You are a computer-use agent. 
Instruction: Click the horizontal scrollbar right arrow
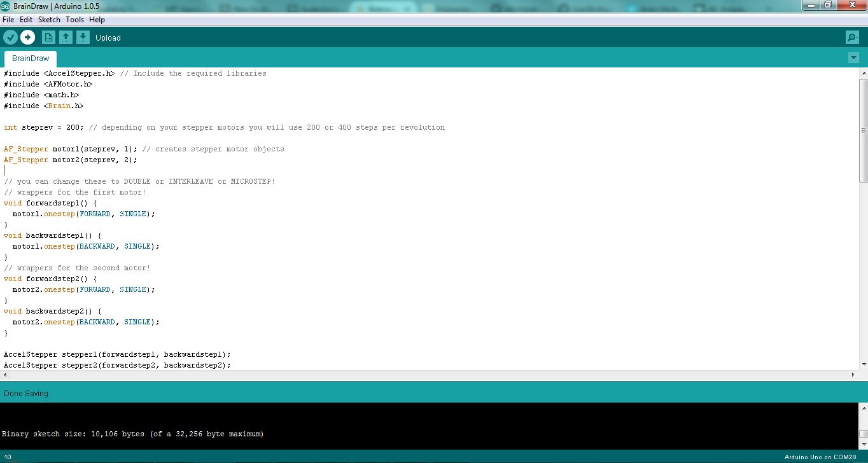coord(854,375)
